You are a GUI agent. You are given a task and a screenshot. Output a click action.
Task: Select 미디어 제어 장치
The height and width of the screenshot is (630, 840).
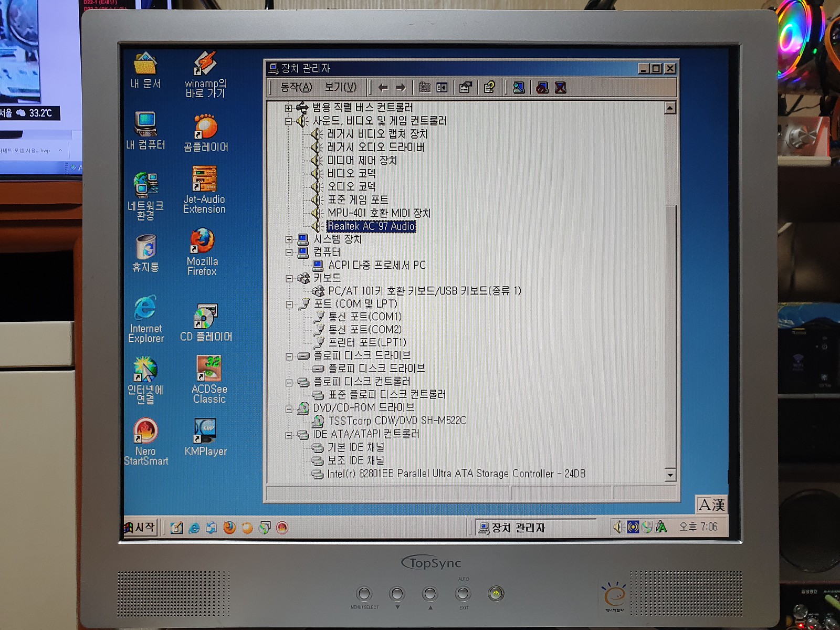tap(362, 161)
